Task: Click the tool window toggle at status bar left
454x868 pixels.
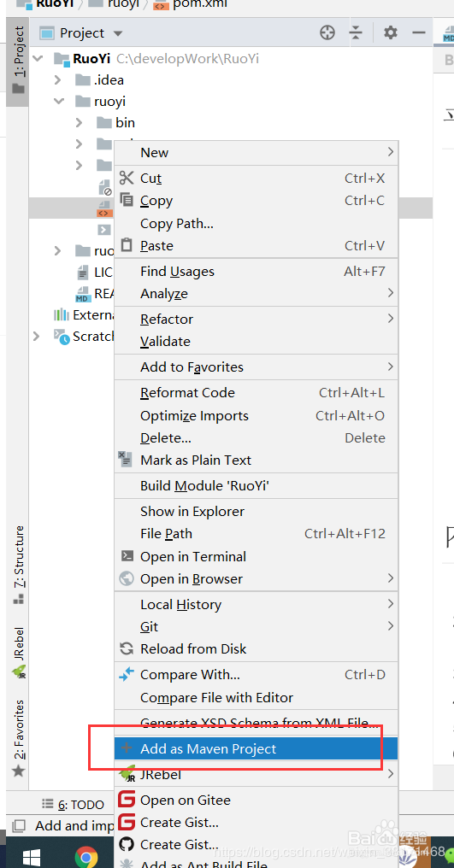Action: (x=19, y=826)
